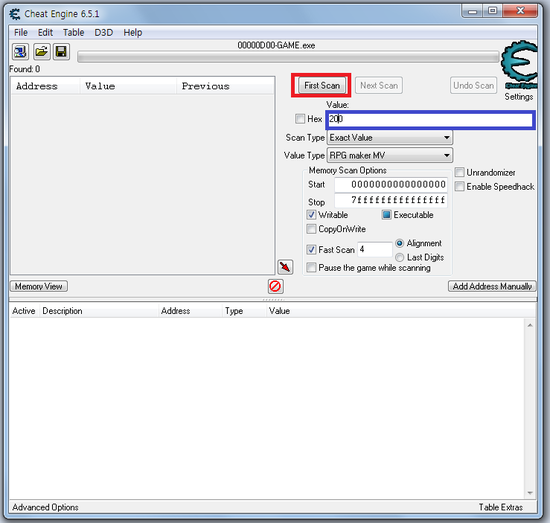Screen dimensions: 550x523
Task: Click the Value column header in results
Action: click(x=128, y=86)
